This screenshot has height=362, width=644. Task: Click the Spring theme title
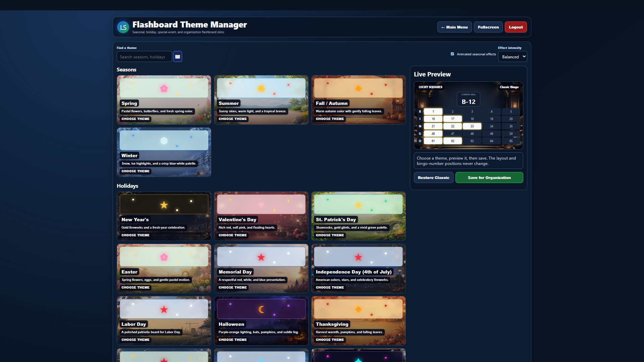point(129,103)
